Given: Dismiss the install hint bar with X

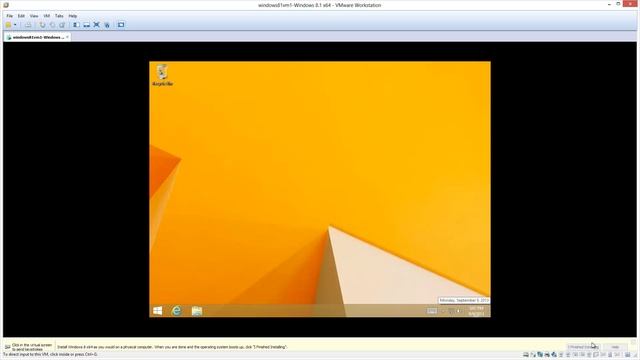Looking at the screenshot, I should coord(633,342).
